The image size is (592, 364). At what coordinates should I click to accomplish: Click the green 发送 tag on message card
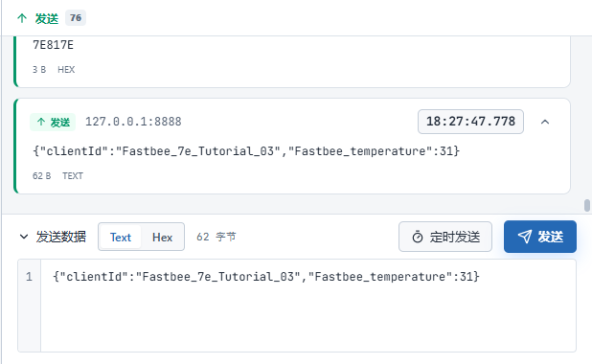click(x=53, y=122)
